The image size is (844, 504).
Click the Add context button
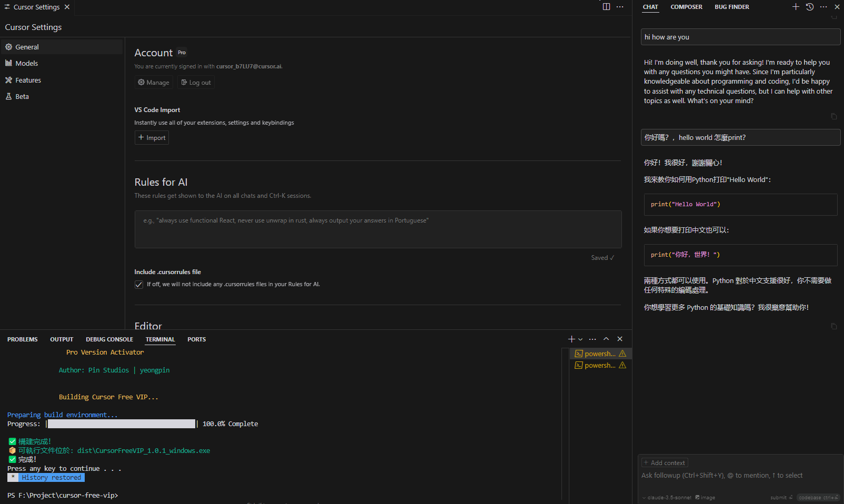tap(665, 463)
